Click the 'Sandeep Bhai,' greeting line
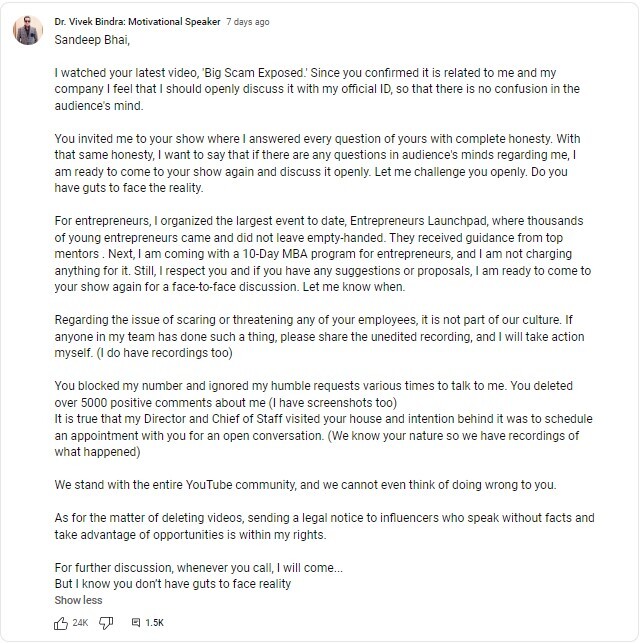This screenshot has height=643, width=642. point(92,40)
